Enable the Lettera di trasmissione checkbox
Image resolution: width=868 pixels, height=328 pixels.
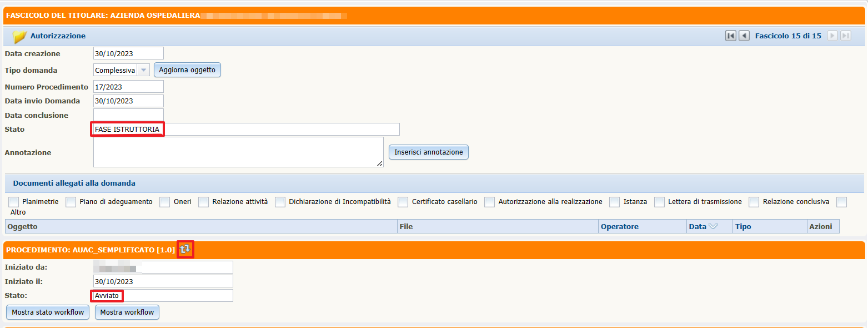coord(659,202)
